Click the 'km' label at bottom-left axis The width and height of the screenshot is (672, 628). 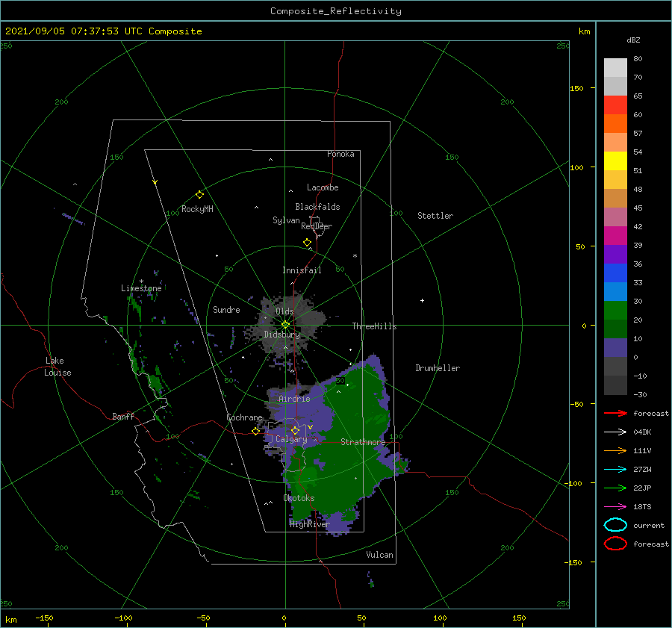[x=11, y=620]
